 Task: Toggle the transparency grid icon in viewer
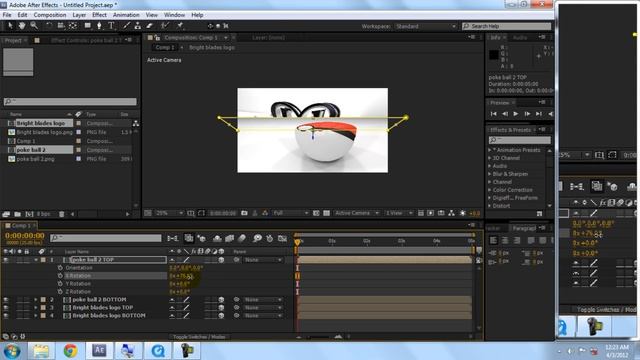pos(326,213)
